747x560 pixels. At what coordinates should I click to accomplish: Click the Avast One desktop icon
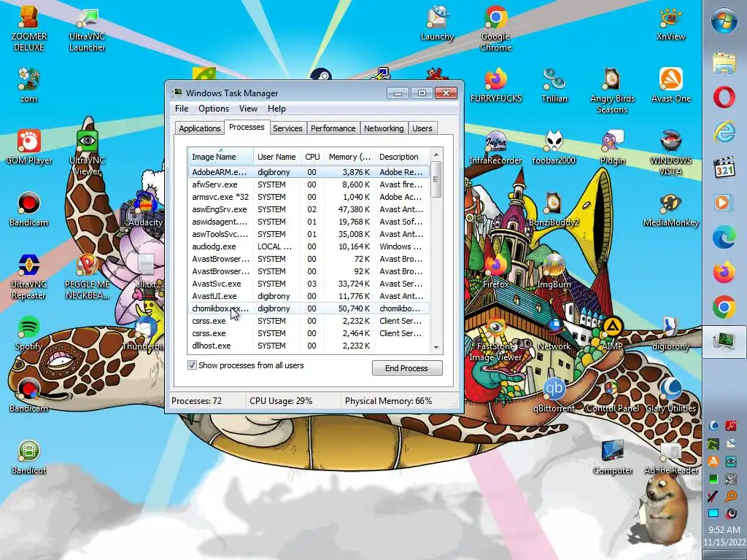671,85
